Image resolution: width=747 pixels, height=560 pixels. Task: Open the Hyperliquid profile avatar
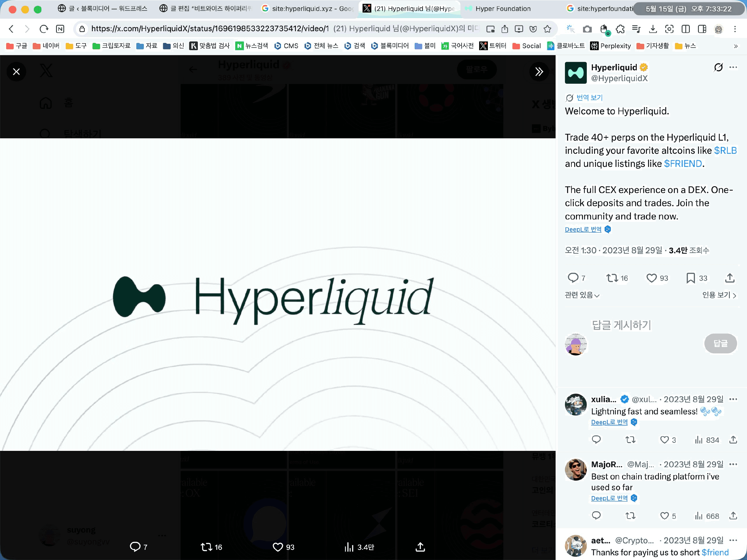coord(576,73)
